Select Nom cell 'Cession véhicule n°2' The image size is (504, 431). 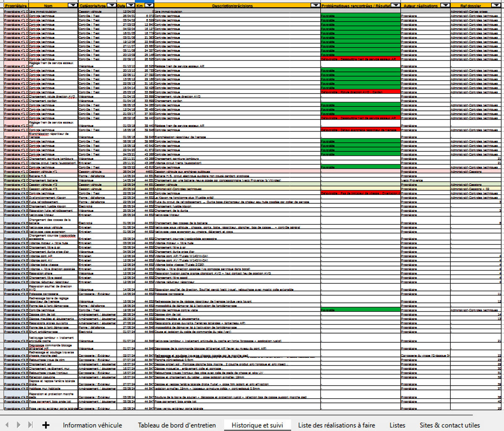click(53, 184)
